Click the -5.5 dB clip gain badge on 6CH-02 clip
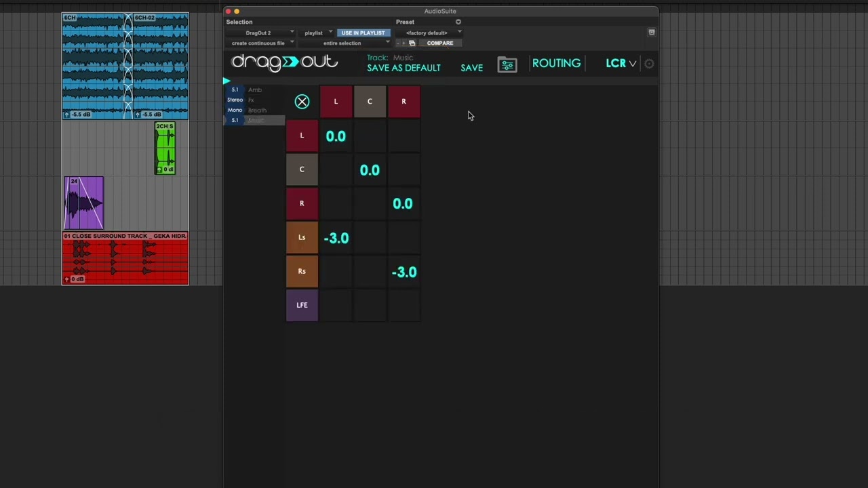868x488 pixels. point(149,115)
